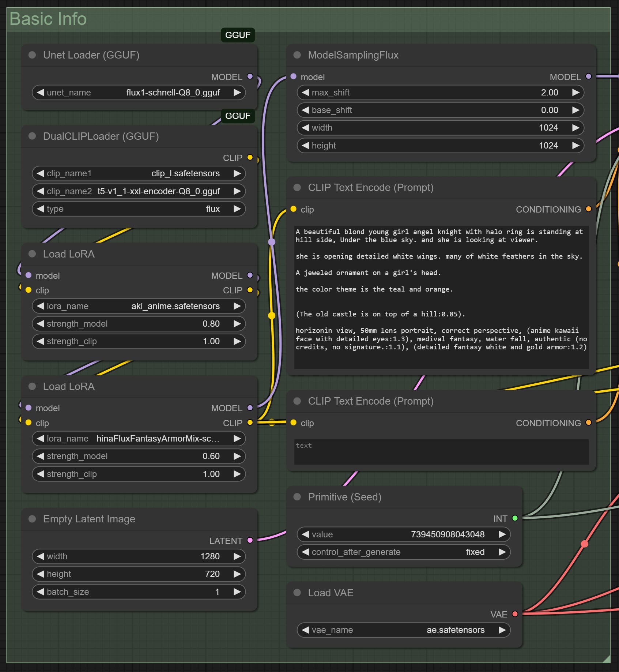Open clip_name2 t5-v1_1-xxl-encoder dropdown
Image resolution: width=619 pixels, height=672 pixels.
139,191
